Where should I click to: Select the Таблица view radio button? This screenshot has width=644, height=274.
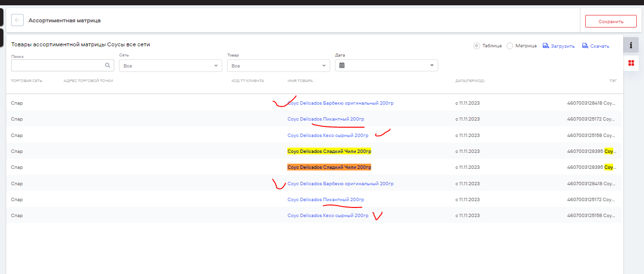[x=477, y=46]
